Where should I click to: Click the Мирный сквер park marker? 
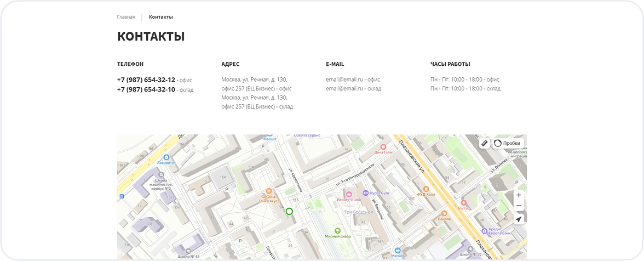point(337,231)
